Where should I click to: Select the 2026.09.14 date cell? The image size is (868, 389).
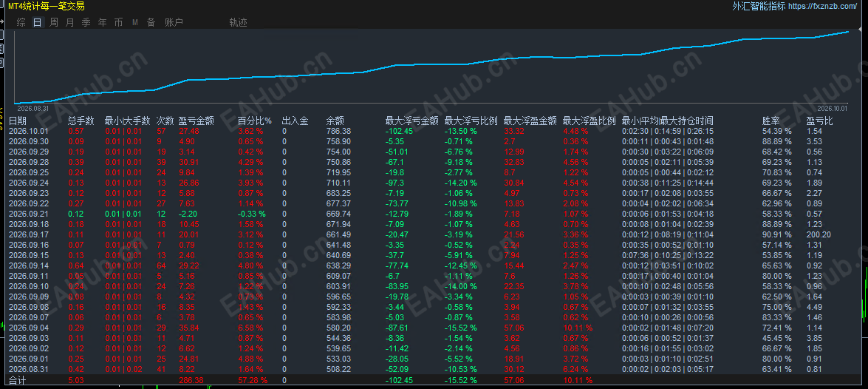tap(28, 265)
